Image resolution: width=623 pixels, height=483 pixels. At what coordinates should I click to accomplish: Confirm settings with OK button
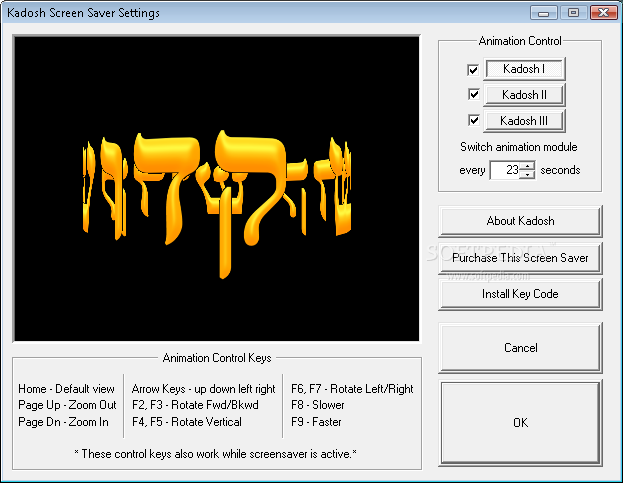click(520, 423)
